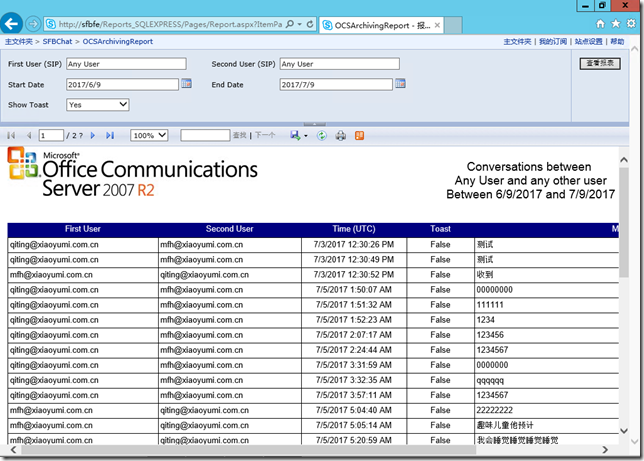Image resolution: width=644 pixels, height=461 pixels.
Task: Refresh the report with the green icon
Action: click(x=322, y=136)
